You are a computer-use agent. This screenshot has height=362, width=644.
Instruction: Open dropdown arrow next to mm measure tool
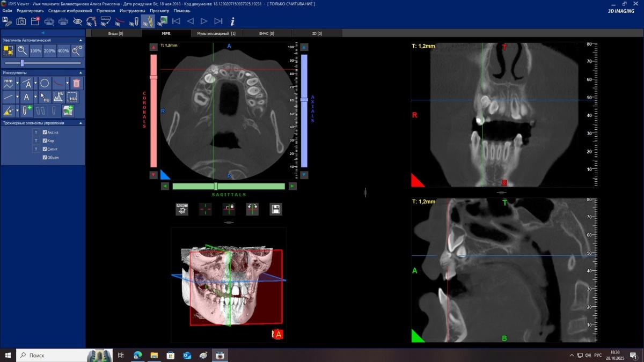click(x=17, y=83)
